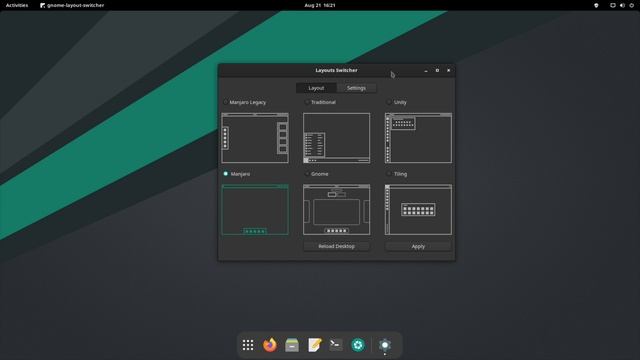Open the Show Applications grid in dock

click(248, 345)
